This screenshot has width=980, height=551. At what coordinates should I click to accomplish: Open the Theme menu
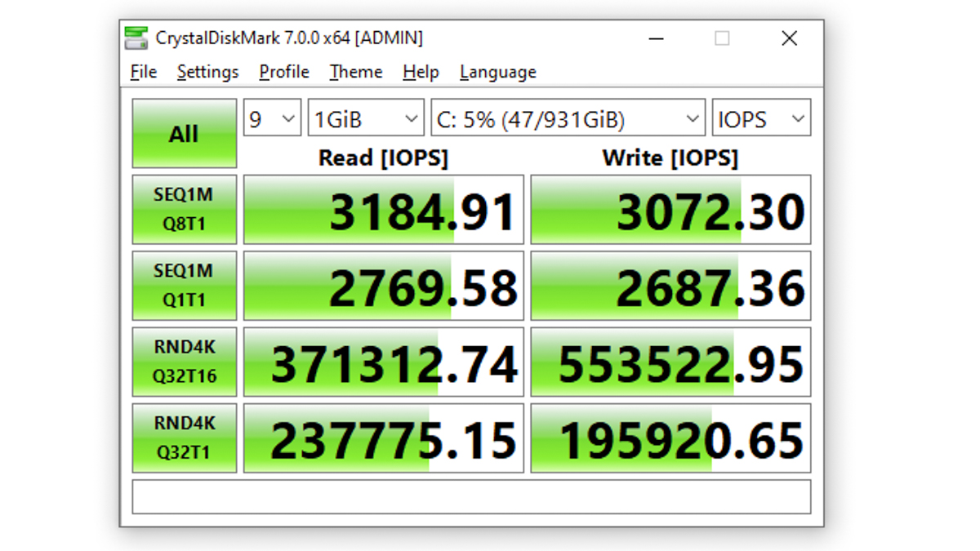pos(356,72)
